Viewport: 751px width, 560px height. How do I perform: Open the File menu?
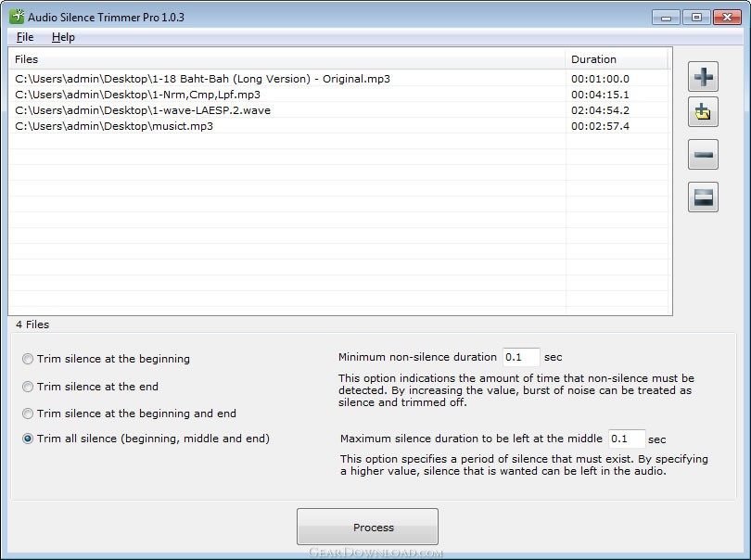click(25, 37)
